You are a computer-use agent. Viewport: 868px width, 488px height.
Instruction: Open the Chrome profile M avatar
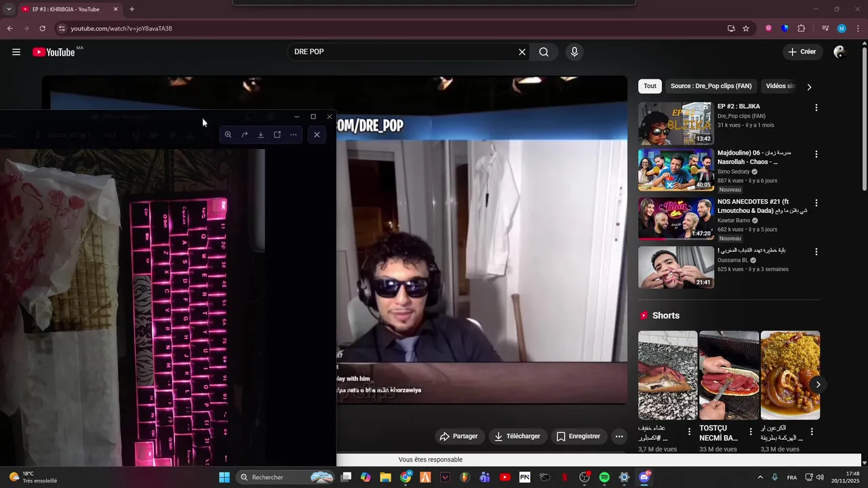842,28
